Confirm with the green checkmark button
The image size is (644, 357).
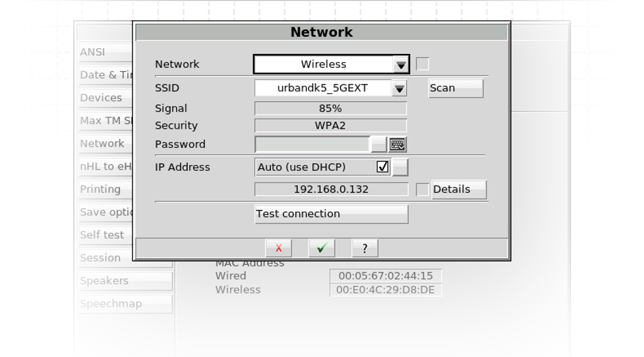click(x=322, y=248)
